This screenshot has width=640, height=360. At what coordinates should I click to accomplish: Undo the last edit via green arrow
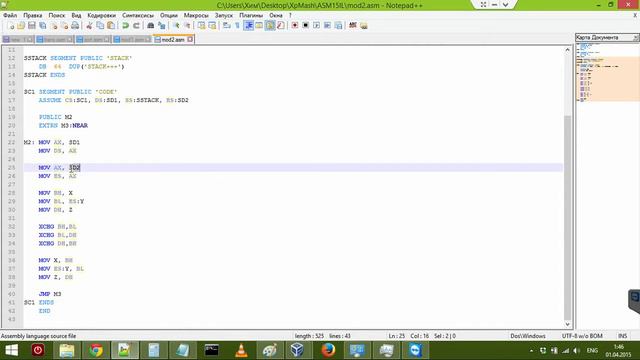[126, 25]
